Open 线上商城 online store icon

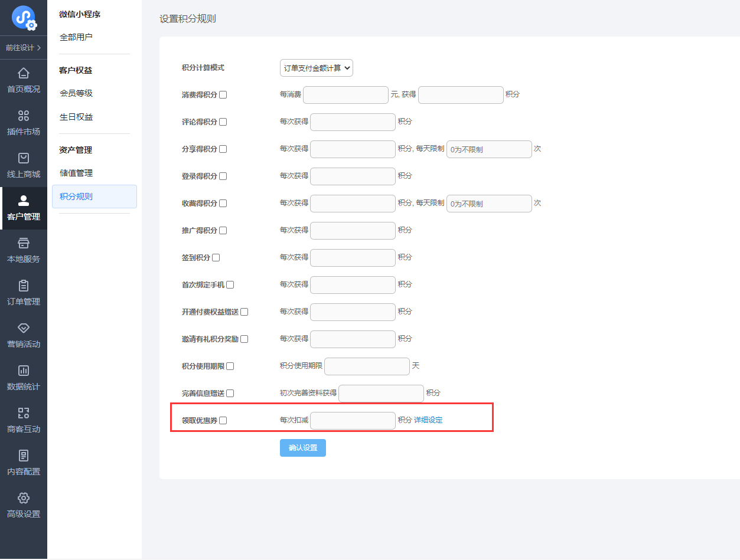tap(24, 158)
